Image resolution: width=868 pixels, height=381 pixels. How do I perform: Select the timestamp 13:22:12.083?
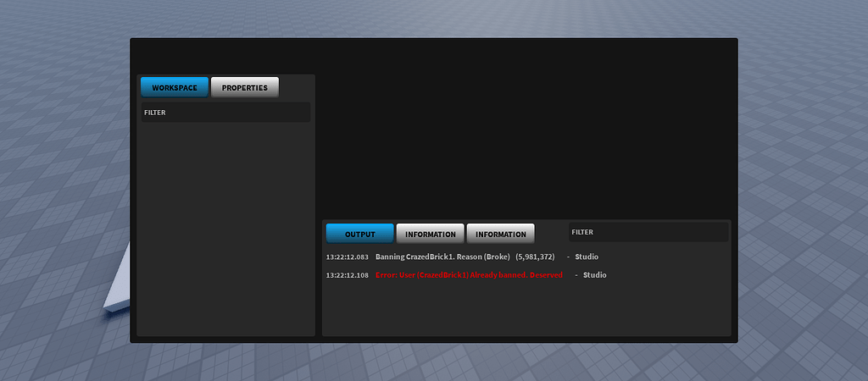[347, 257]
